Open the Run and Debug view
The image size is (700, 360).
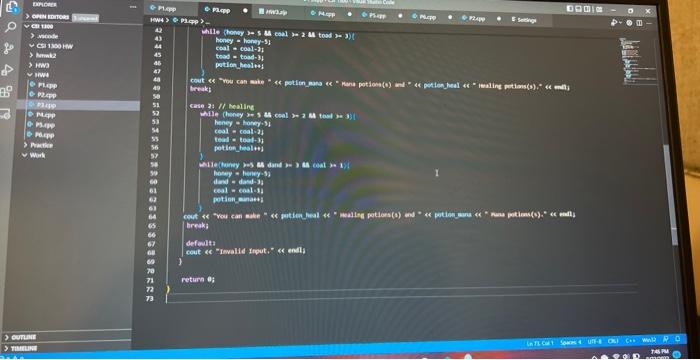click(x=8, y=70)
